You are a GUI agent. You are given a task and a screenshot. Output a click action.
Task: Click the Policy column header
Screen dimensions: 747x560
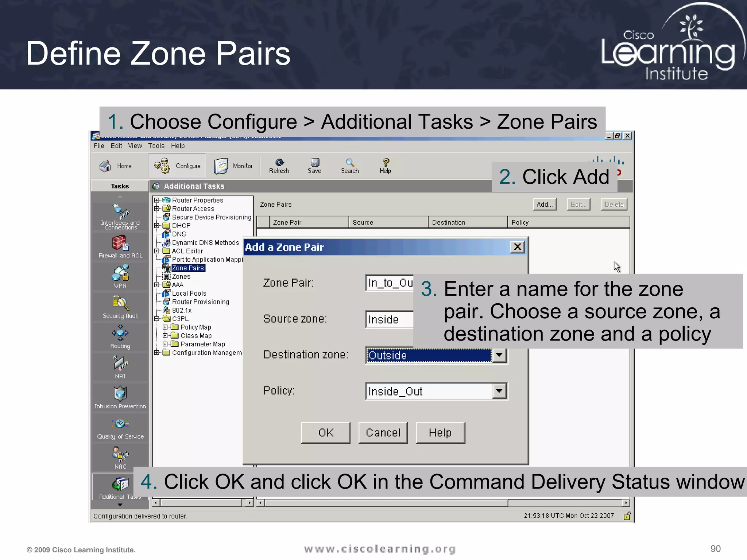[569, 222]
